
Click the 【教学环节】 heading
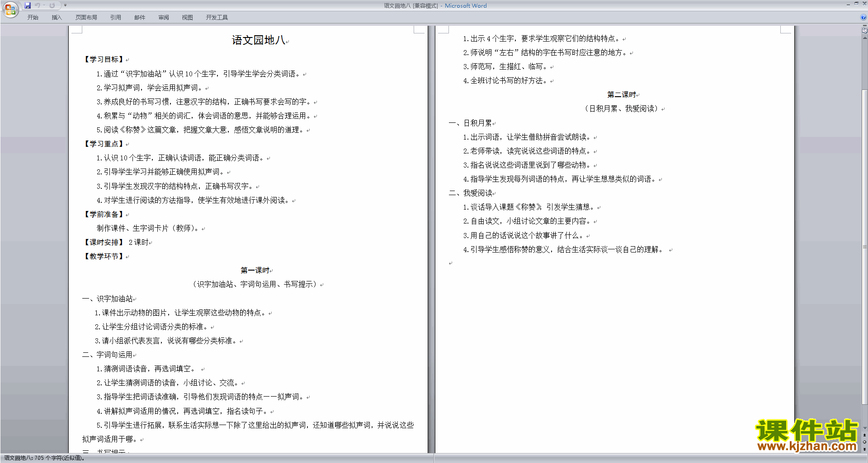click(x=104, y=257)
